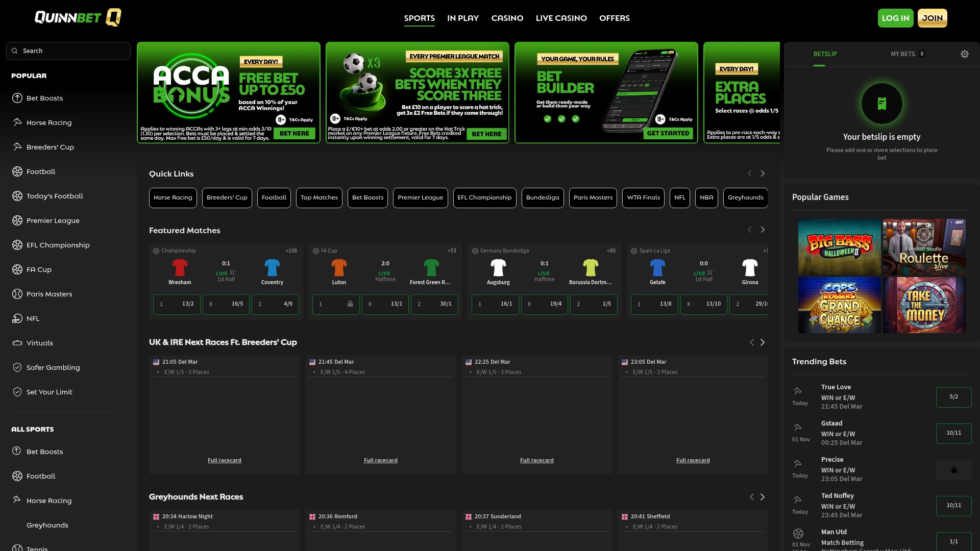Click Borussia Dortmund yellow shirt icon
This screenshot has height=551, width=980.
tap(591, 267)
